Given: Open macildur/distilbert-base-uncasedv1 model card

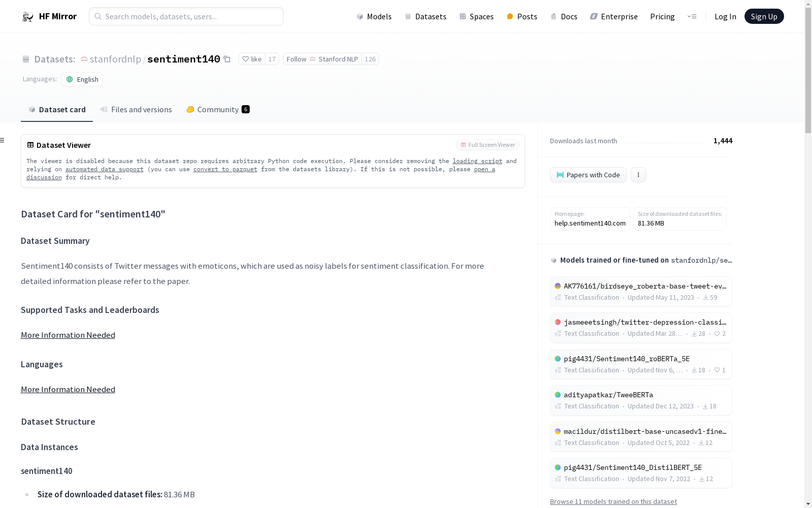Looking at the screenshot, I should click(x=641, y=437).
